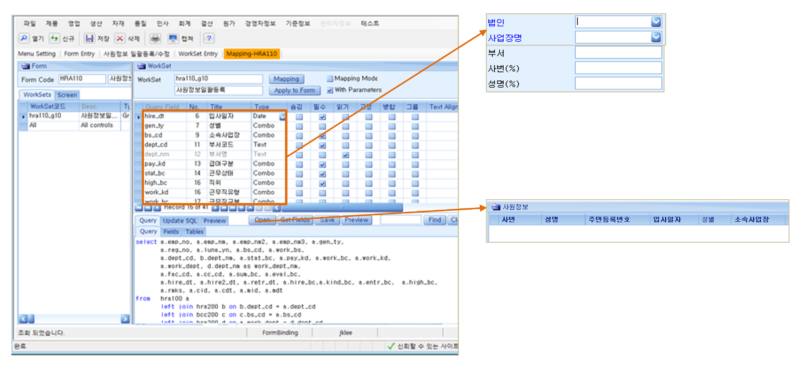Click the Form panel right scroll arrow

coord(125,319)
